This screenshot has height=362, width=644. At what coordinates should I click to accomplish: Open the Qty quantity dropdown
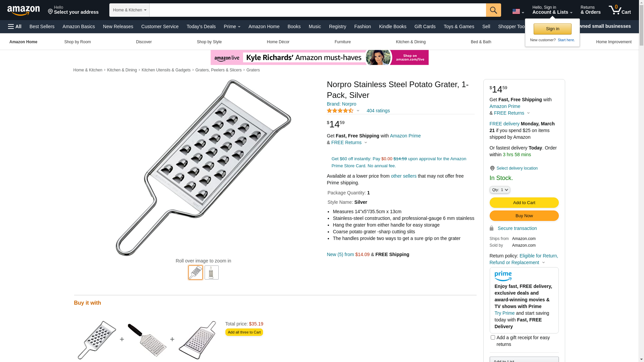pyautogui.click(x=500, y=190)
